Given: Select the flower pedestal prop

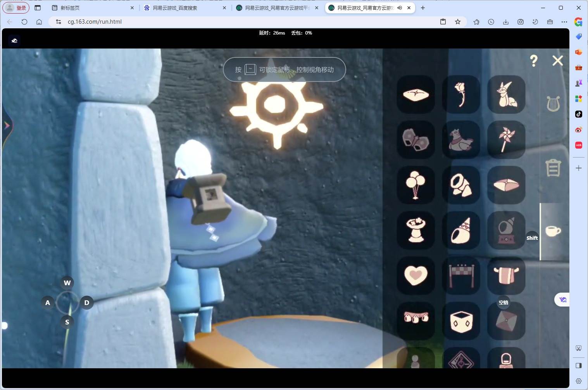Looking at the screenshot, I should coord(416,231).
